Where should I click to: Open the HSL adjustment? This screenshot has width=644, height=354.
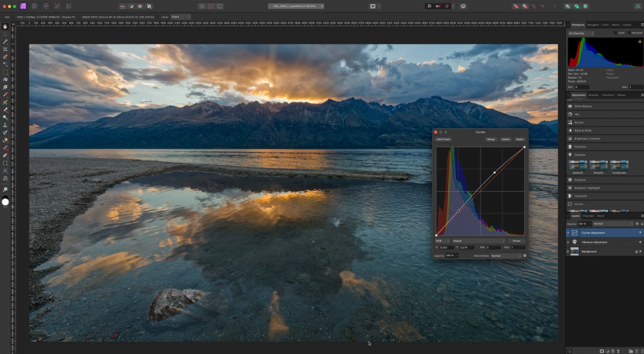click(x=591, y=113)
